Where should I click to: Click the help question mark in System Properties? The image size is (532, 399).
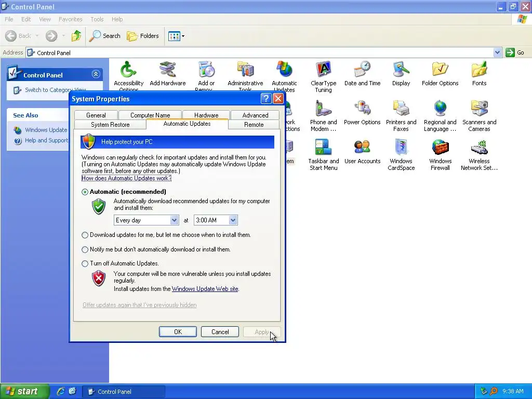266,99
